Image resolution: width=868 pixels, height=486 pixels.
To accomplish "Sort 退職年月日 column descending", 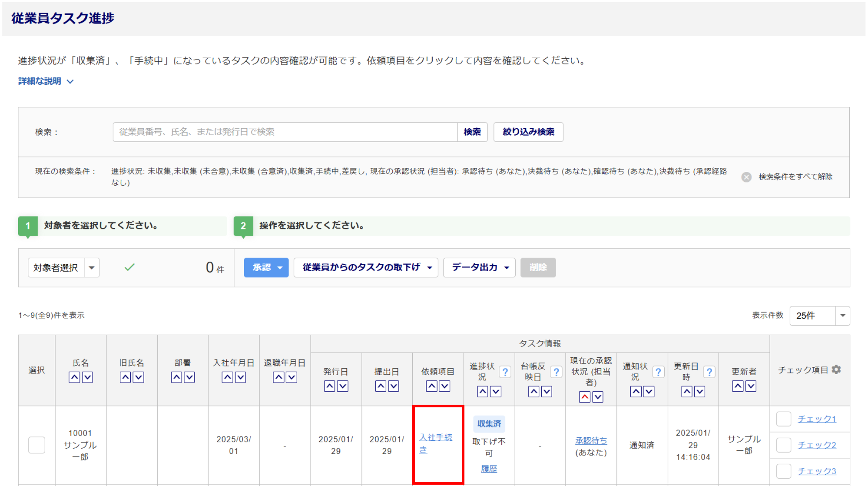I will click(x=292, y=377).
